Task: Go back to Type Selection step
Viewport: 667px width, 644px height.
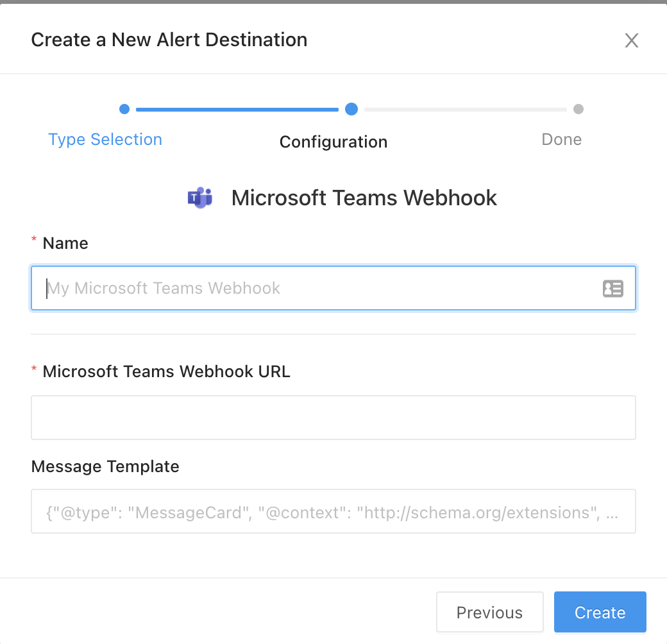Action: tap(105, 140)
